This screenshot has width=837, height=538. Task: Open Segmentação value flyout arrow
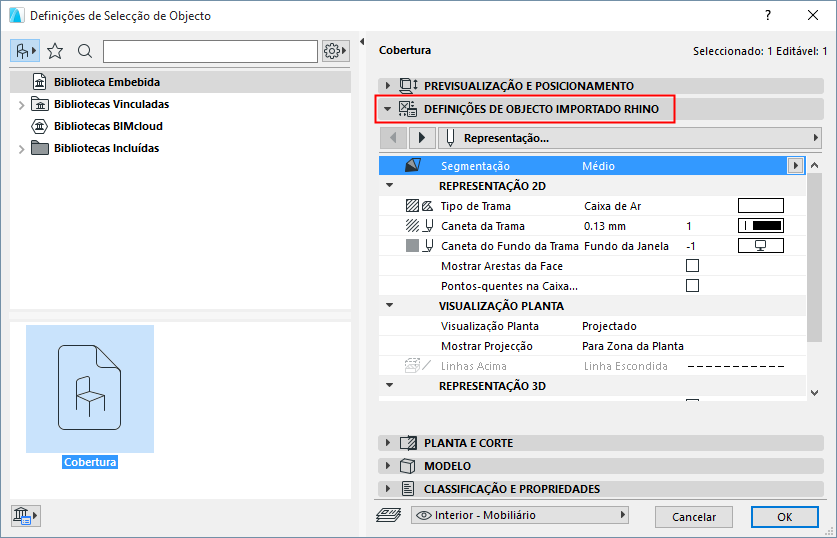coord(795,165)
